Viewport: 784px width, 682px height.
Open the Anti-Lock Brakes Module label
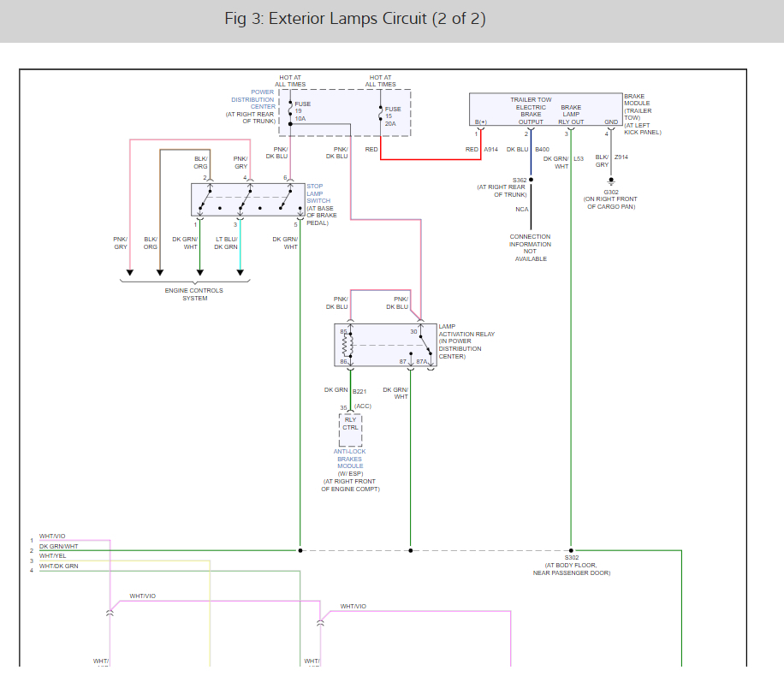point(350,459)
